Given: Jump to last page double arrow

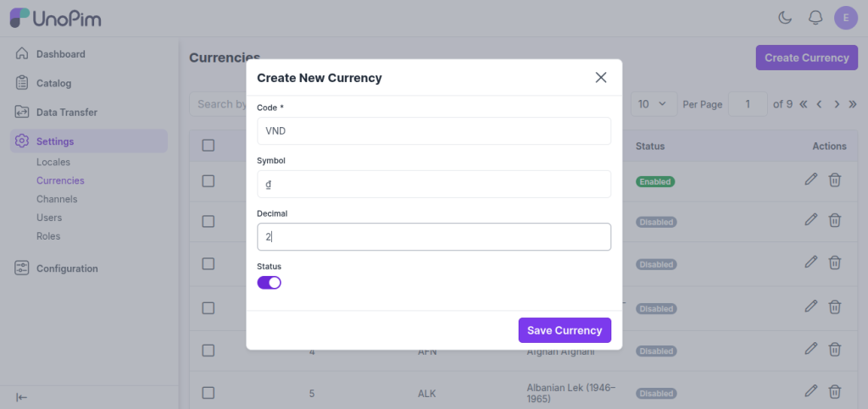Looking at the screenshot, I should click(x=853, y=104).
